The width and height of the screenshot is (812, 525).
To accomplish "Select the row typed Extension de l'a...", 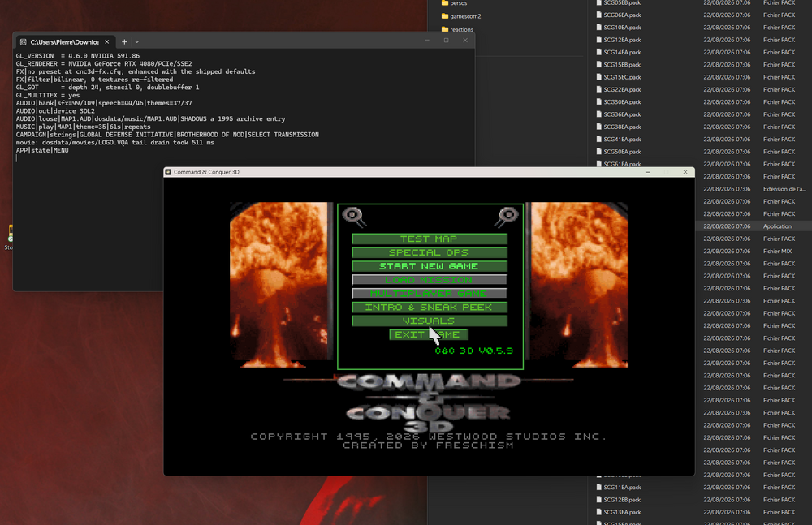I will pos(754,189).
